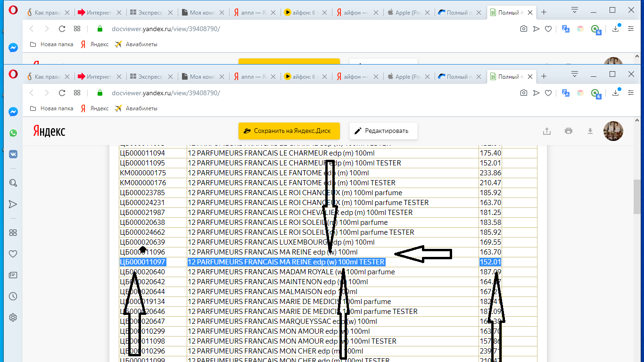Image resolution: width=644 pixels, height=362 pixels.
Task: Open the My Flow arrow icon in sidebar
Action: tap(13, 204)
